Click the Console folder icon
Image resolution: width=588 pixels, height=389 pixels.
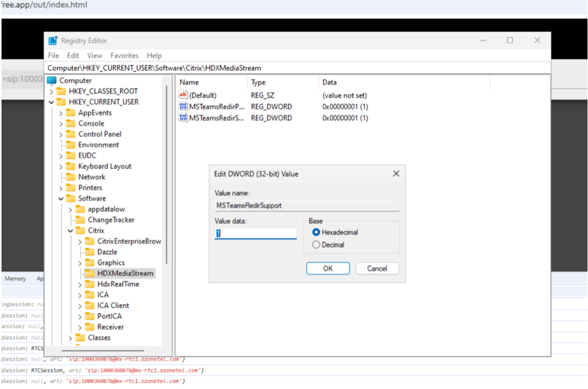[x=71, y=124]
